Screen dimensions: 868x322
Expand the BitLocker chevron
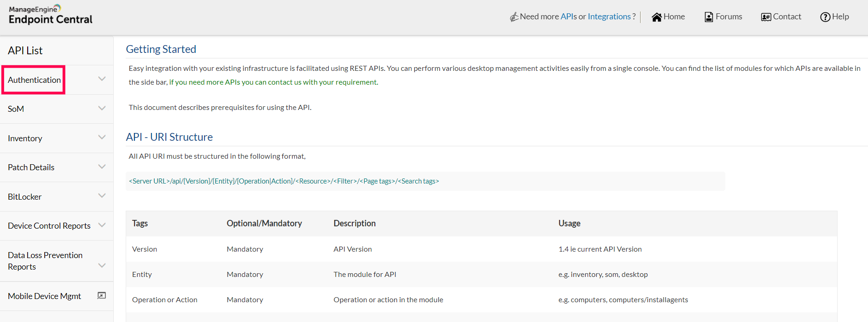point(102,196)
